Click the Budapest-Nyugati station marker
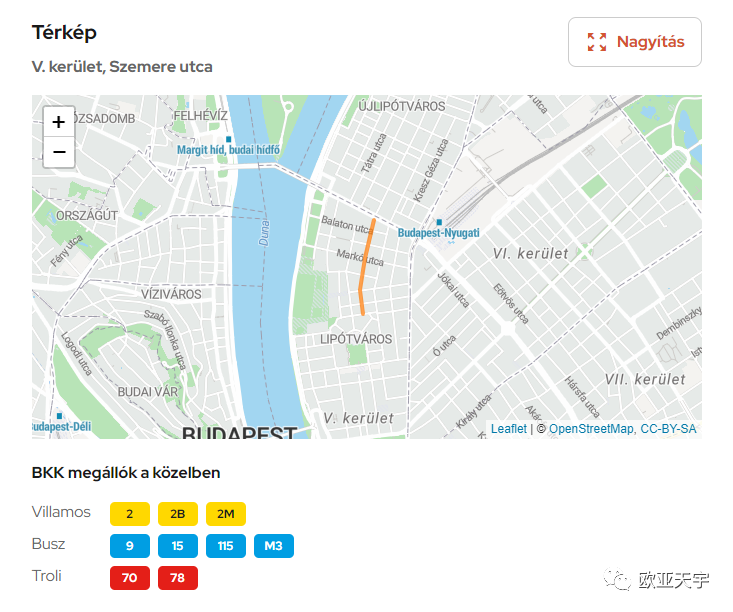Screen dimensions: 733x612 pyautogui.click(x=439, y=223)
